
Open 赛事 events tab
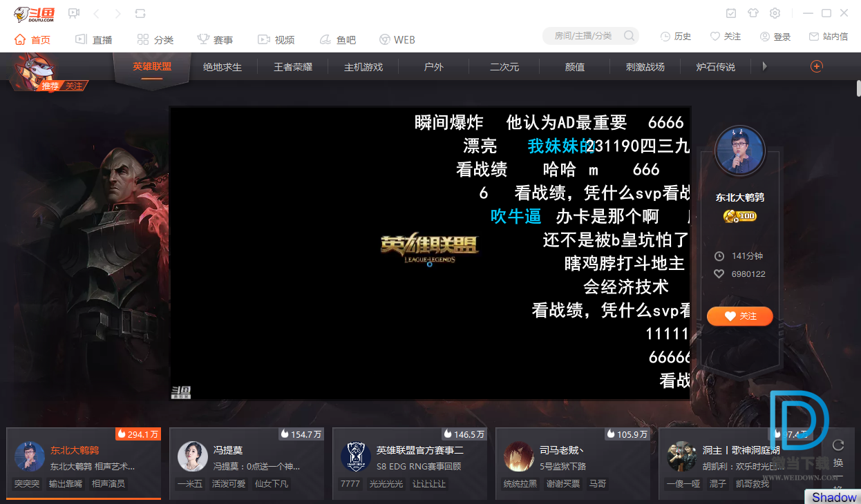point(215,40)
